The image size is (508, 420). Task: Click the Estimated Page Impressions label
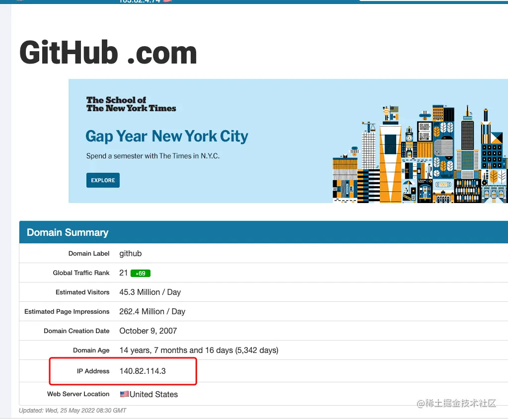point(67,311)
